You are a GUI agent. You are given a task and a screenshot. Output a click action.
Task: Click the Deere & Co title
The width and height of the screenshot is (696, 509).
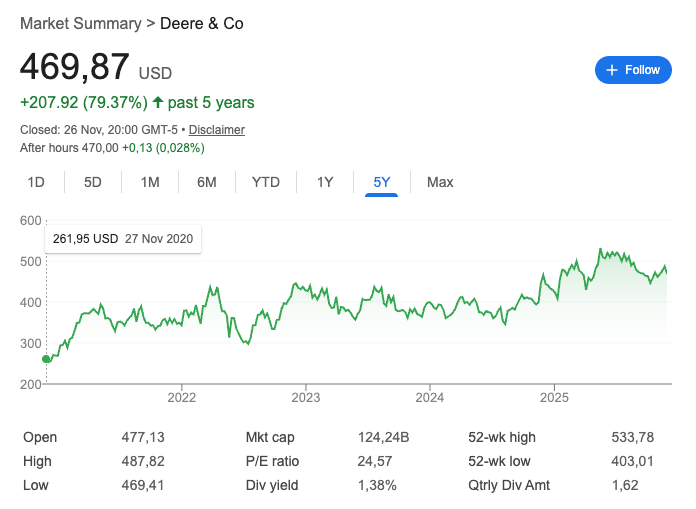[202, 24]
